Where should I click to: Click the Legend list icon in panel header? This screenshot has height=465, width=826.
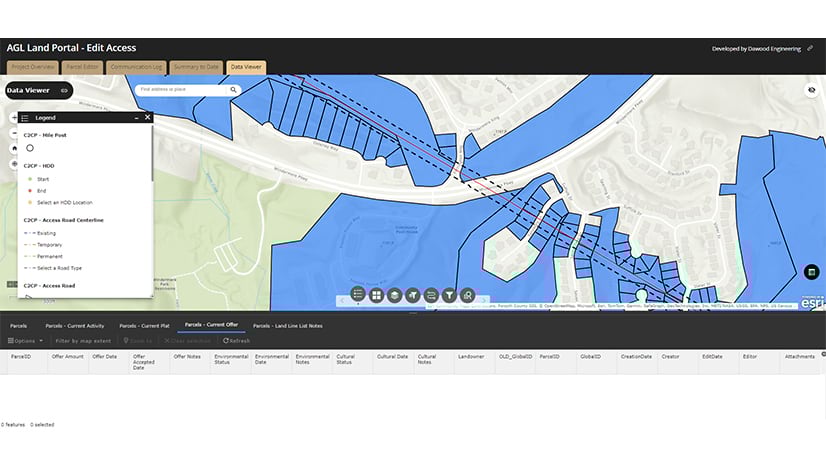click(x=25, y=118)
